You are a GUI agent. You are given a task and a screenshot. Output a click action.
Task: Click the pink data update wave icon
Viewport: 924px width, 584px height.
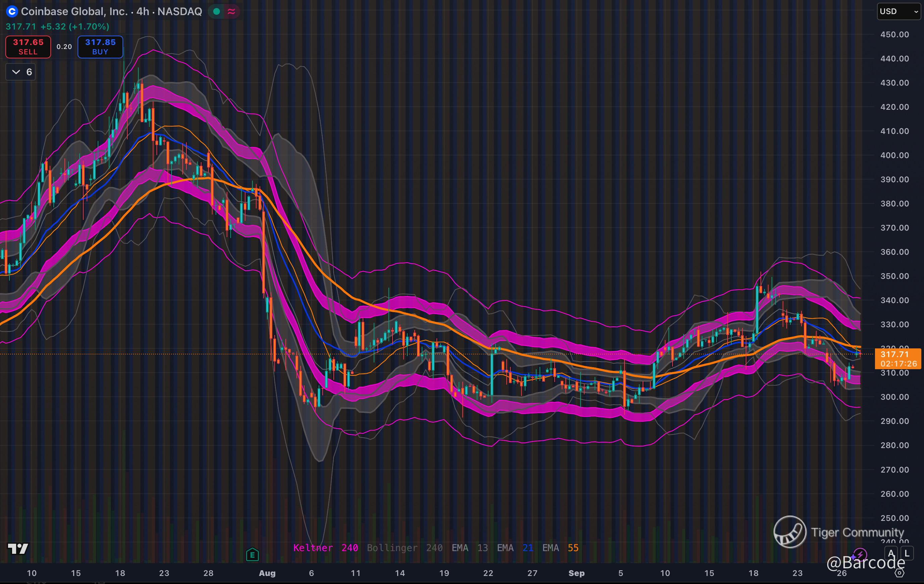231,11
